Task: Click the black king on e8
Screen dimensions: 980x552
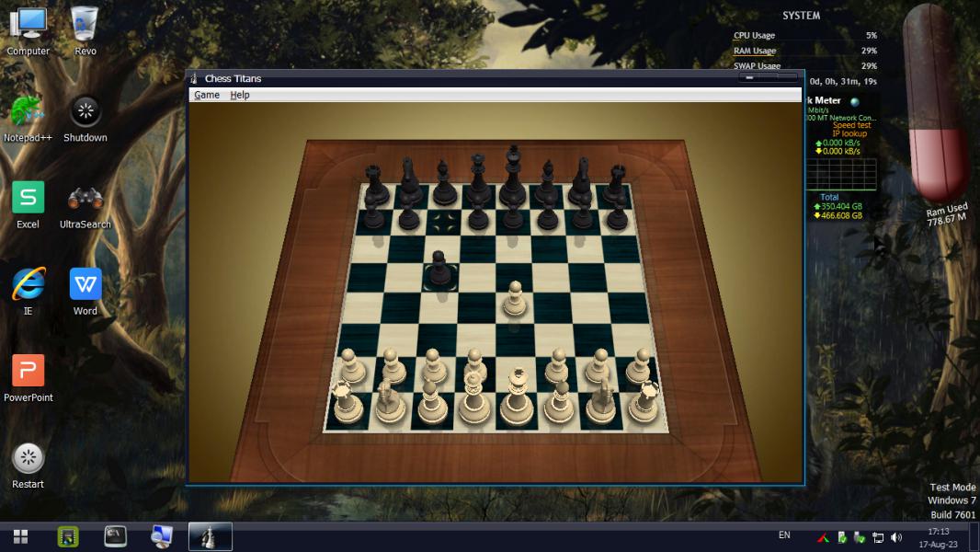Action: 513,177
